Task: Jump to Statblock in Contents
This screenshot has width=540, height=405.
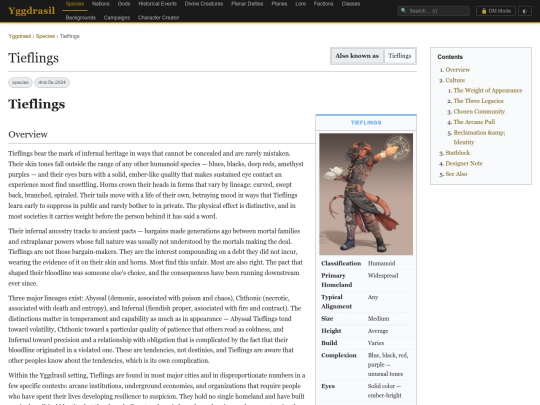Action: click(457, 153)
